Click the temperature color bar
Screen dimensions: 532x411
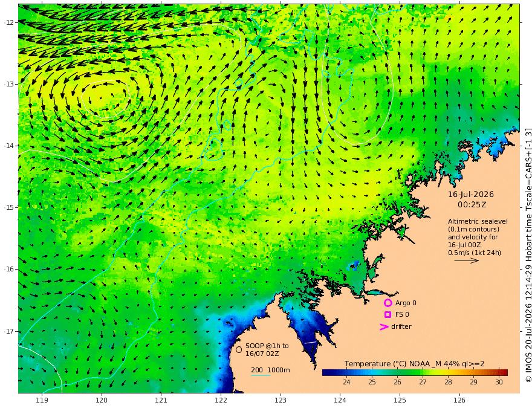click(415, 372)
